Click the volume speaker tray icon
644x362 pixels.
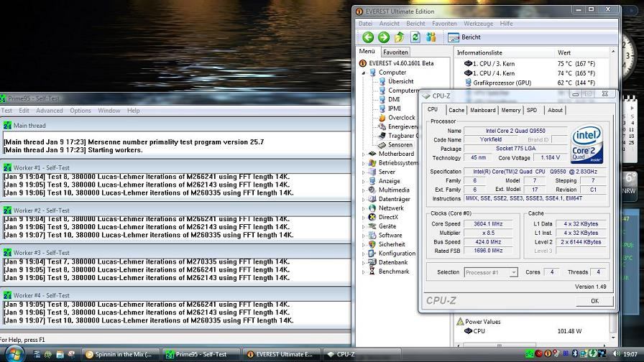[x=616, y=354]
